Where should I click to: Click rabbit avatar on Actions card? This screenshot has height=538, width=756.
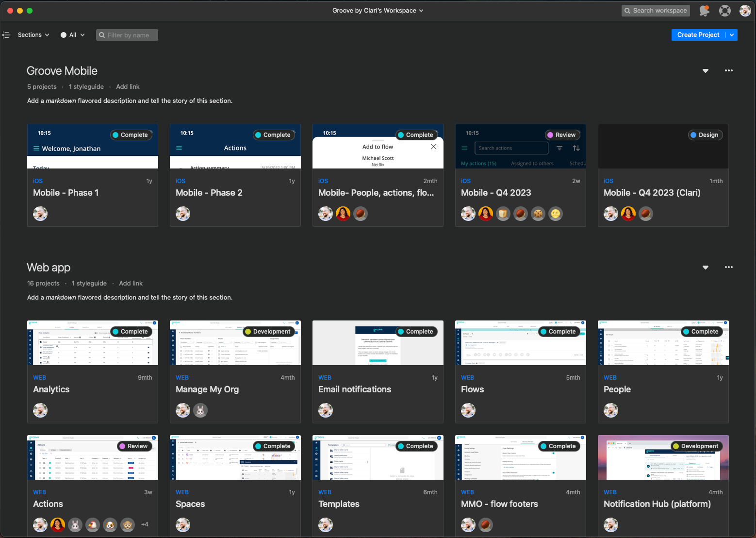click(x=75, y=525)
